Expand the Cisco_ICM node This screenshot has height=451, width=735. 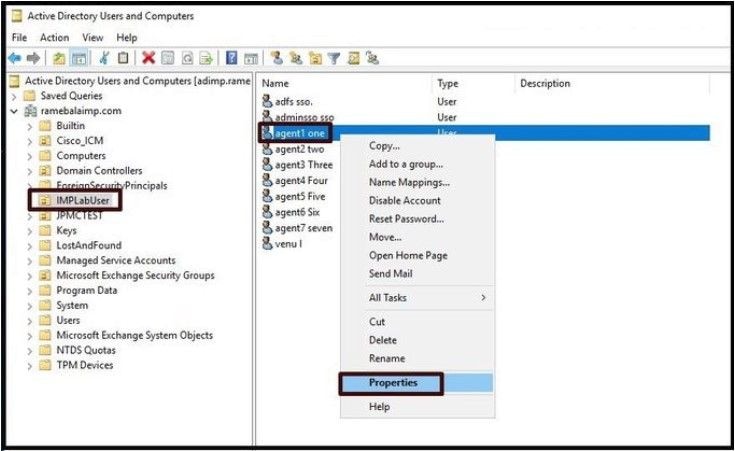30,141
